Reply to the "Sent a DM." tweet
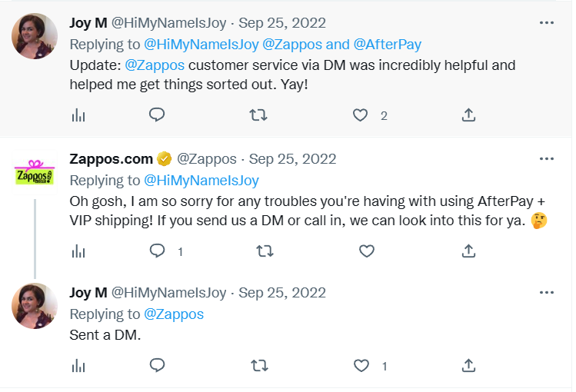This screenshot has height=392, width=576. tap(157, 365)
